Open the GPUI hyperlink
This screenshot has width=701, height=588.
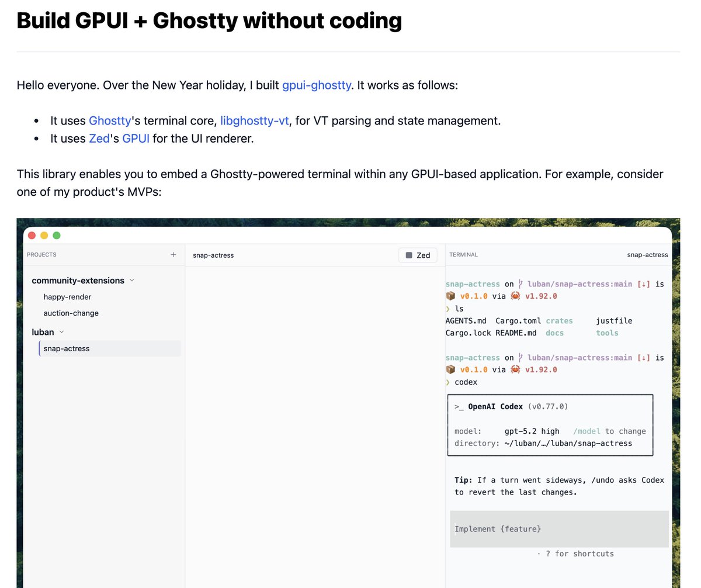(x=136, y=139)
